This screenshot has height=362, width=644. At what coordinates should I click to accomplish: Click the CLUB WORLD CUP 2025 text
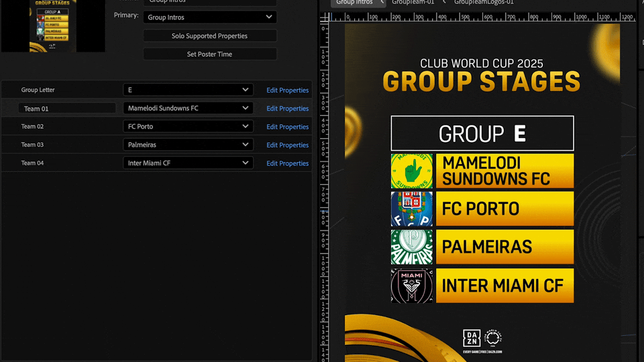pyautogui.click(x=482, y=63)
